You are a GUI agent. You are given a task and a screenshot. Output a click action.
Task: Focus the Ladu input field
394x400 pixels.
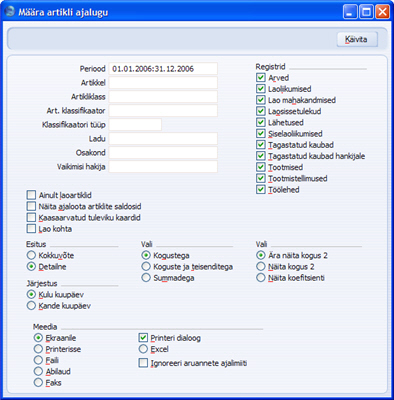163,139
